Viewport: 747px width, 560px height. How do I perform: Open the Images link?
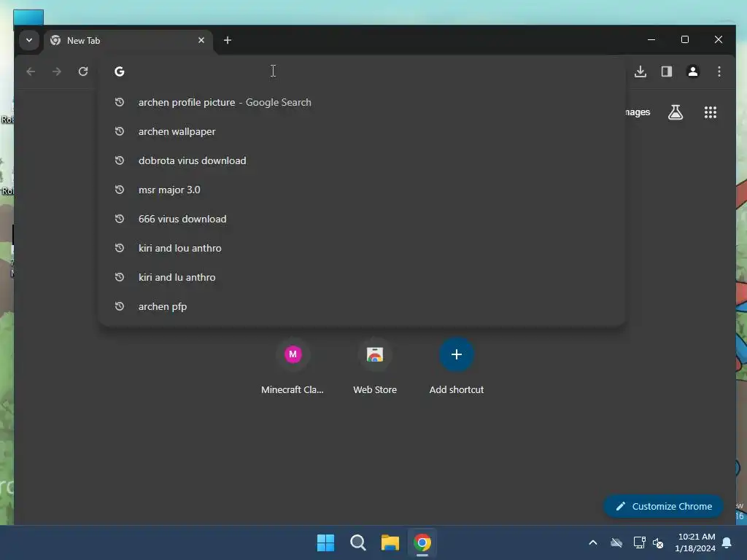coord(638,112)
